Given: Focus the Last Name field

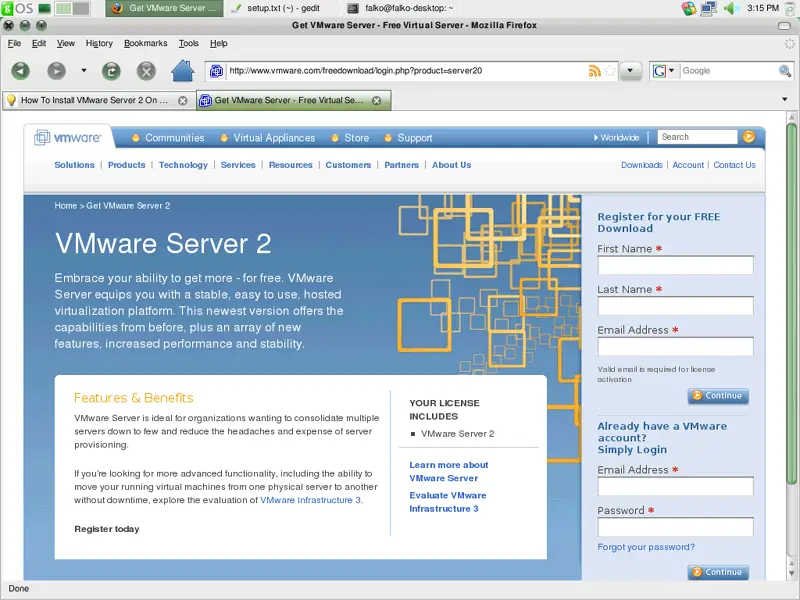Looking at the screenshot, I should (x=675, y=306).
